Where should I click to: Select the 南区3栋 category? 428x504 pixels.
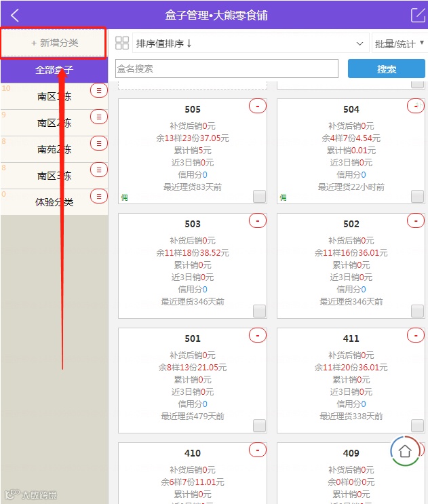(54, 176)
